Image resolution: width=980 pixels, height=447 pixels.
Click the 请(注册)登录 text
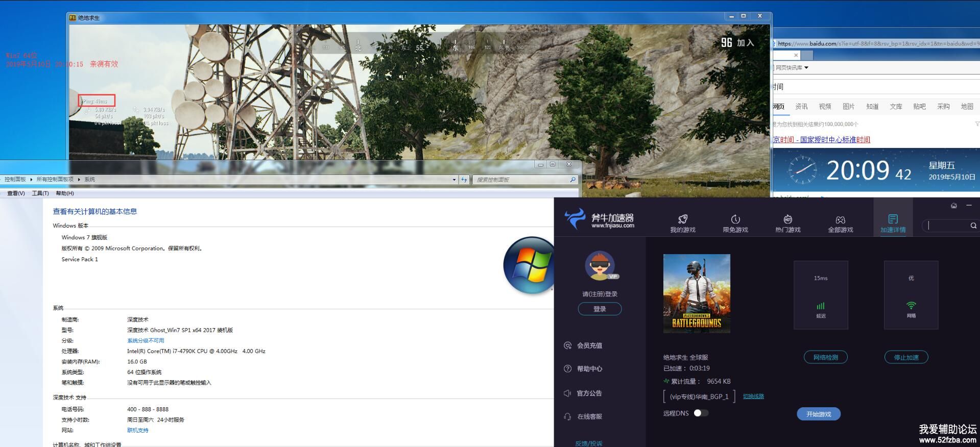click(600, 294)
